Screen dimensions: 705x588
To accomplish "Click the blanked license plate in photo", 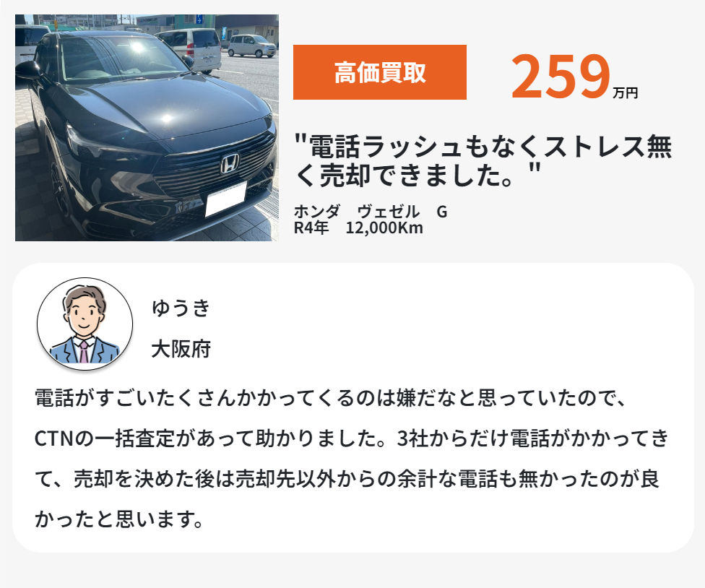I will tap(226, 198).
